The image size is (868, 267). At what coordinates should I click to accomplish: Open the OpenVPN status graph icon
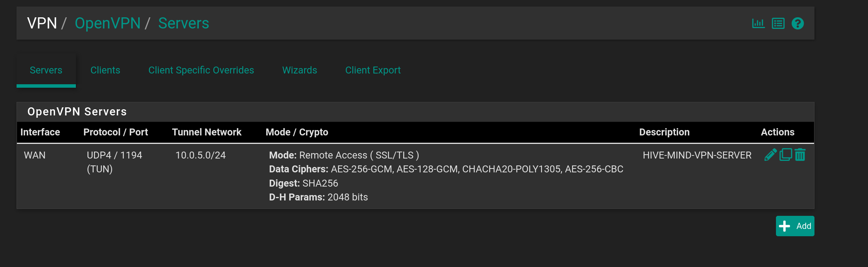(758, 23)
